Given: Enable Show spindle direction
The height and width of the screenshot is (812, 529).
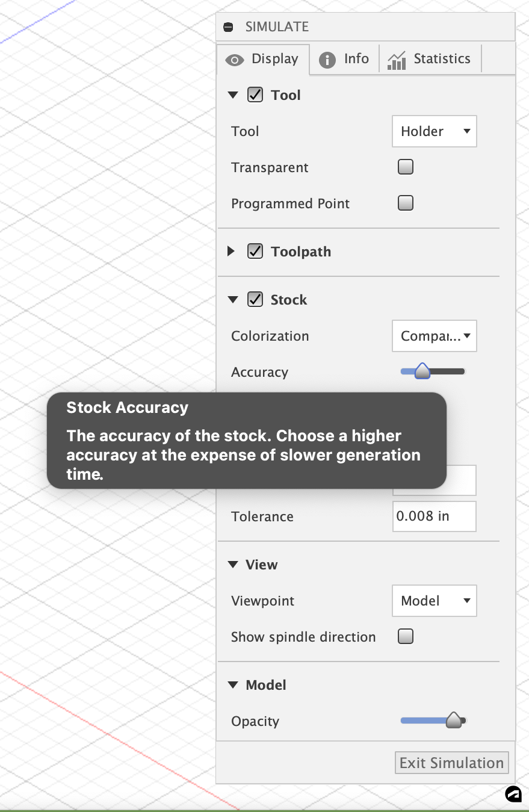Looking at the screenshot, I should pyautogui.click(x=405, y=636).
